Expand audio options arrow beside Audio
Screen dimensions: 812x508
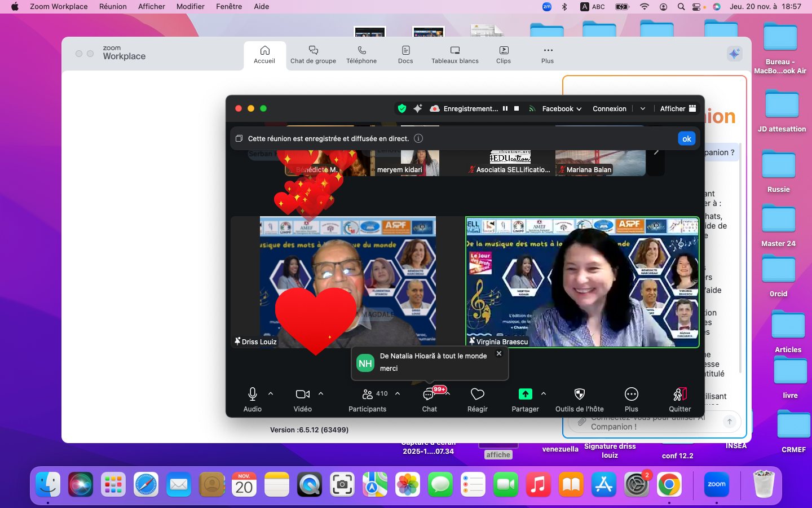tap(271, 394)
